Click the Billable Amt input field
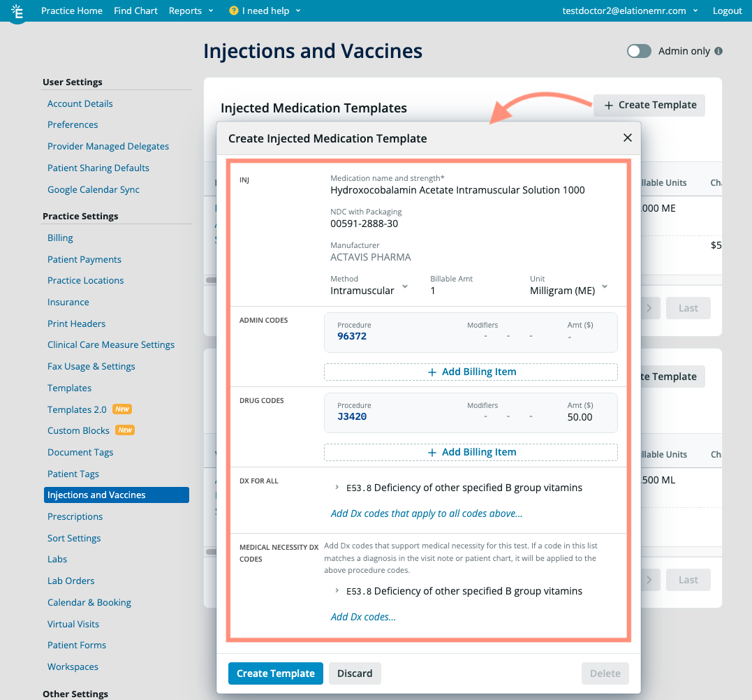The width and height of the screenshot is (752, 700). click(x=461, y=291)
